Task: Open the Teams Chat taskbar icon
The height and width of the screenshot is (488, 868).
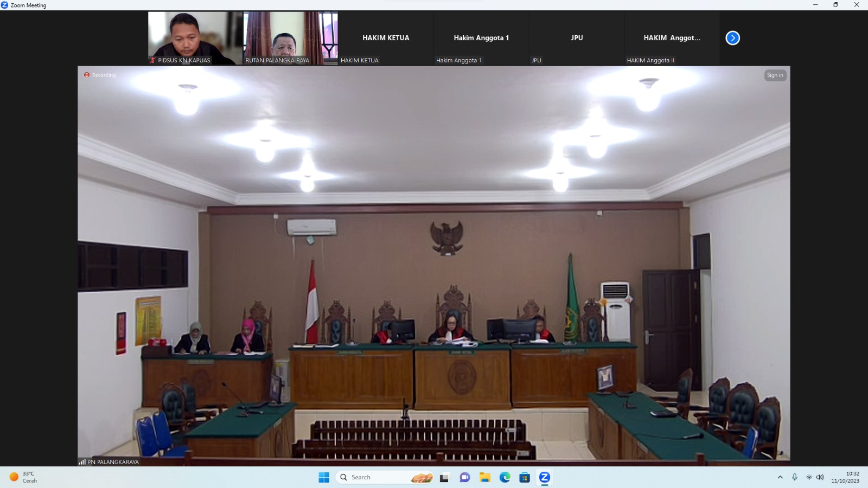Action: (x=464, y=477)
